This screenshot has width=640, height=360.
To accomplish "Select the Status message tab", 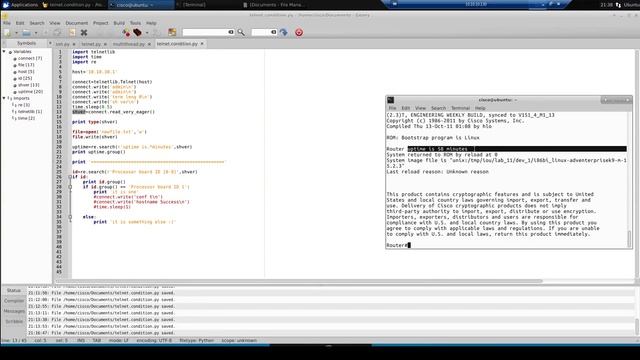I will (13, 291).
